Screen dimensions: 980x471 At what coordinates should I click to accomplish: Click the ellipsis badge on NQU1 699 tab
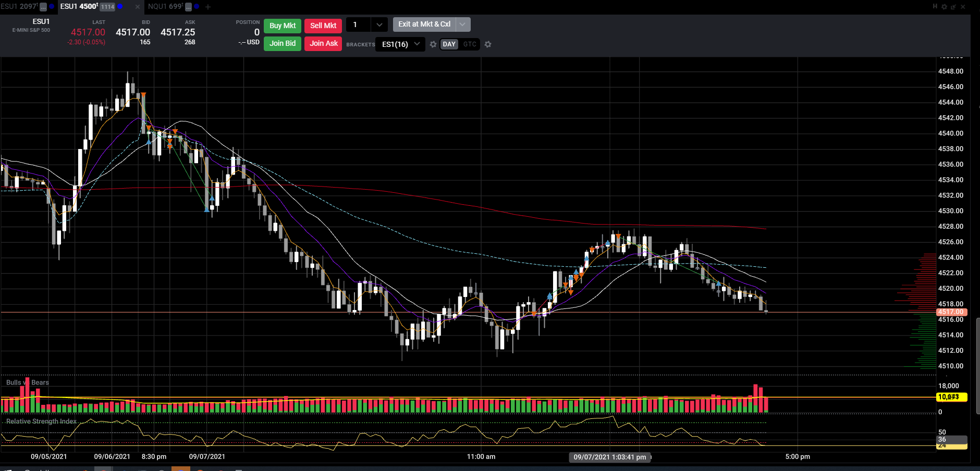(x=189, y=7)
